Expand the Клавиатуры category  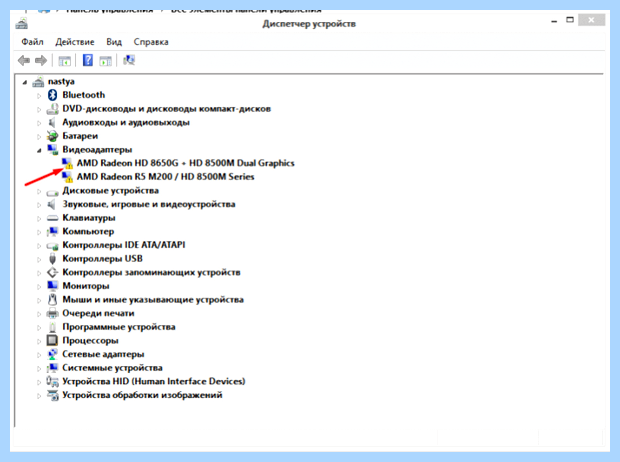tap(39, 219)
